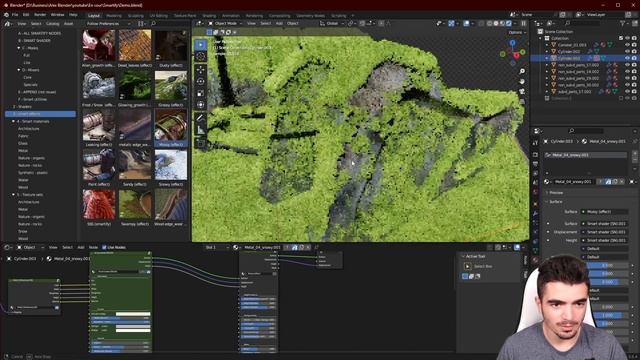The height and width of the screenshot is (360, 640).
Task: Click the shader editor overlay icon
Action: [517, 247]
